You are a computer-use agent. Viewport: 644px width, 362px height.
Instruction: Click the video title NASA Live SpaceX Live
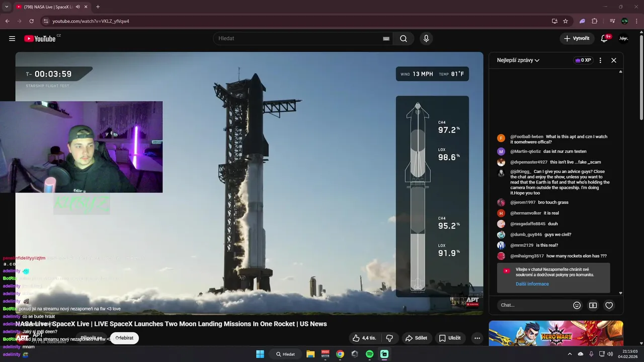(x=171, y=324)
